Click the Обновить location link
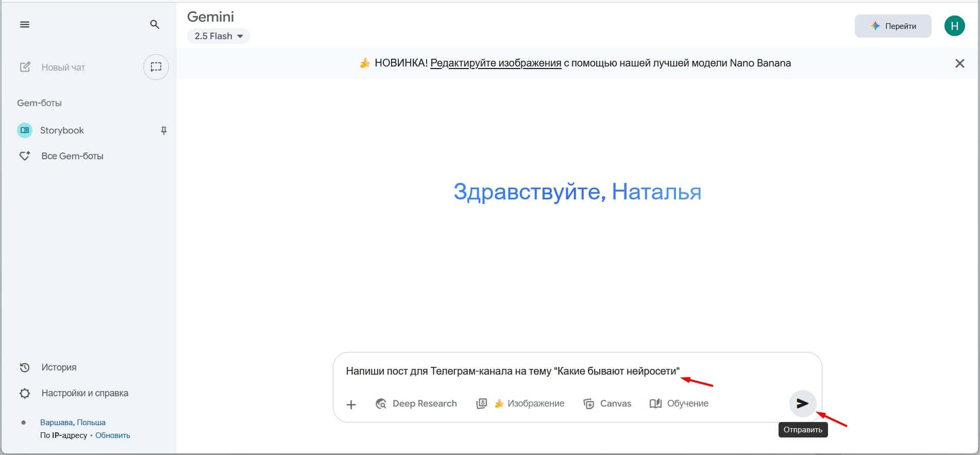 (x=113, y=435)
